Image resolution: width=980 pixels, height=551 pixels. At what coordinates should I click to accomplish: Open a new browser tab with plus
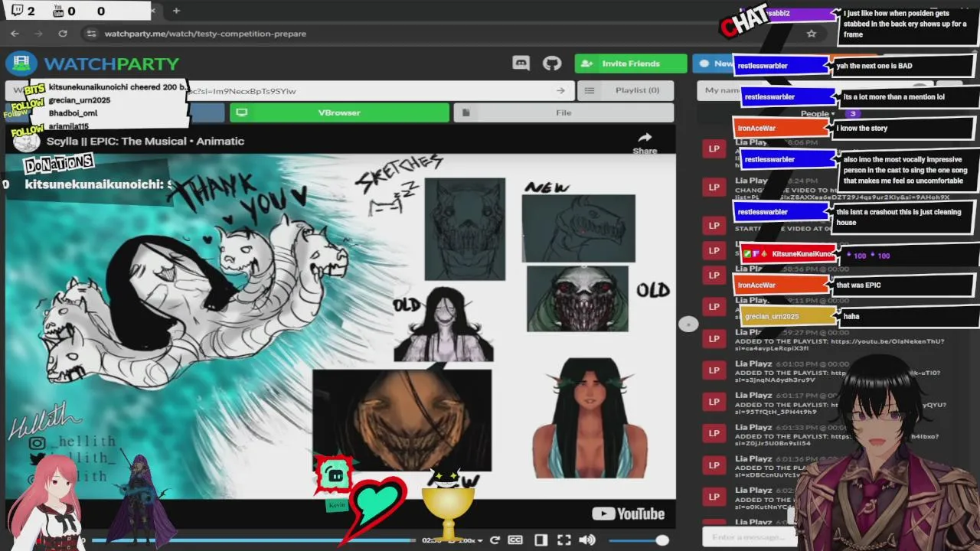(176, 11)
